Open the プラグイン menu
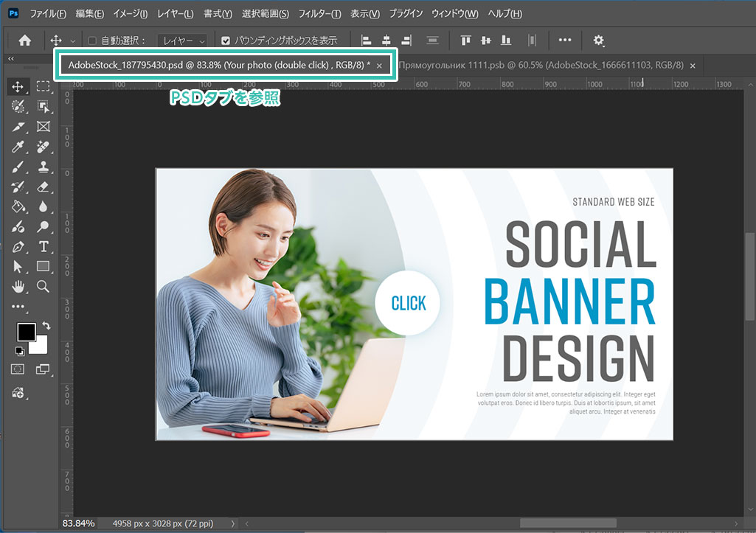This screenshot has height=533, width=756. point(406,13)
